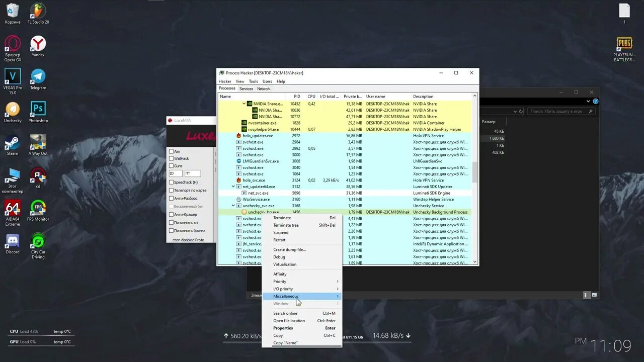Viewport: 644px width, 362px height.
Task: Open Yandex browser desktop icon
Action: click(38, 46)
